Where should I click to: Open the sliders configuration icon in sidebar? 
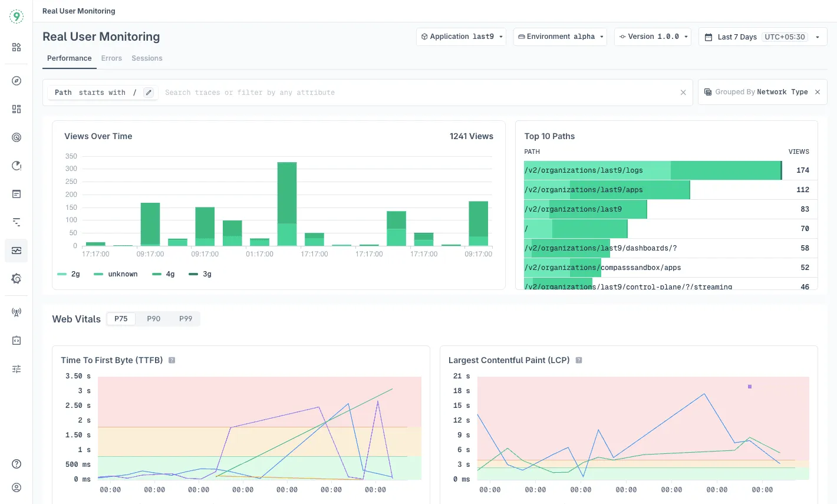click(16, 368)
